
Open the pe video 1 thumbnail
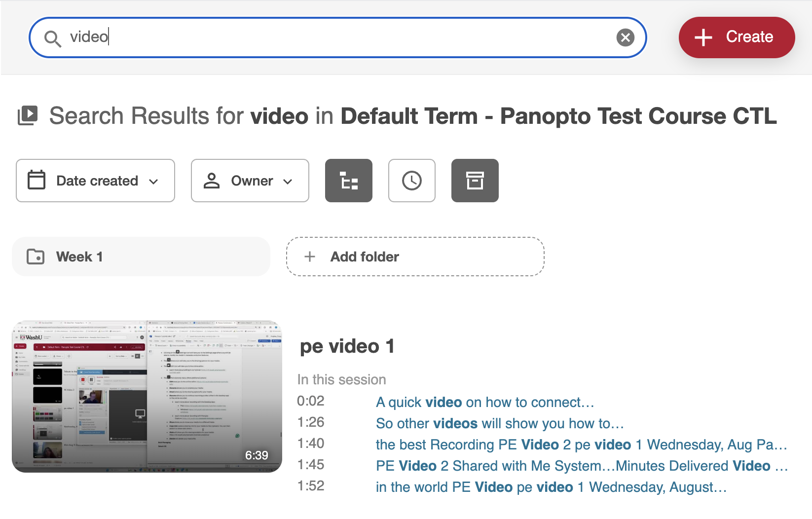(x=147, y=397)
